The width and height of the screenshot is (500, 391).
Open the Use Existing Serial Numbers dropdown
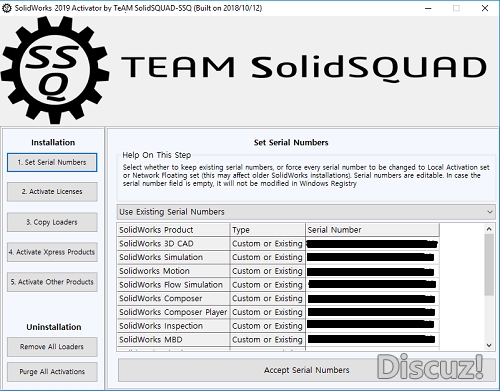306,212
